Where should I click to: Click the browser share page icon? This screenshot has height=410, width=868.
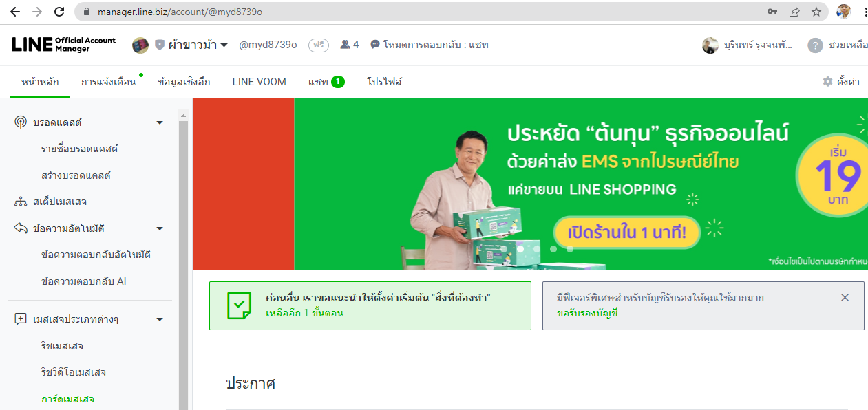[794, 12]
